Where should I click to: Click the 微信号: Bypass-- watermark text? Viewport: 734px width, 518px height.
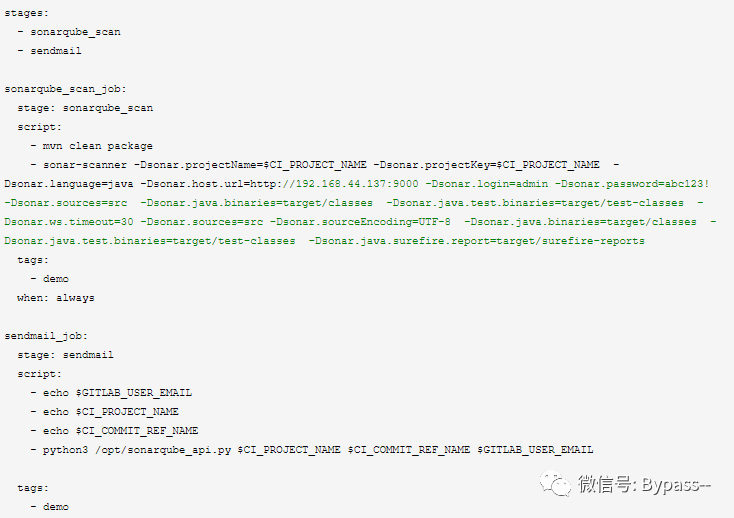(x=644, y=484)
